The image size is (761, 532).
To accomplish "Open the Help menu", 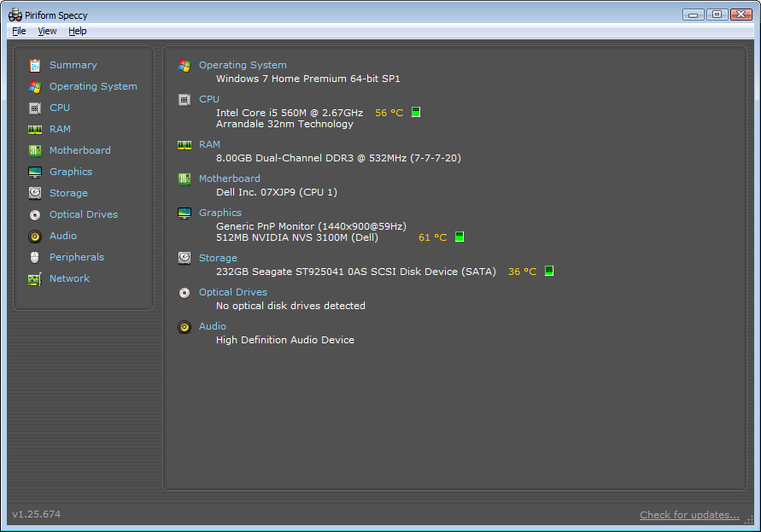I will coord(77,31).
